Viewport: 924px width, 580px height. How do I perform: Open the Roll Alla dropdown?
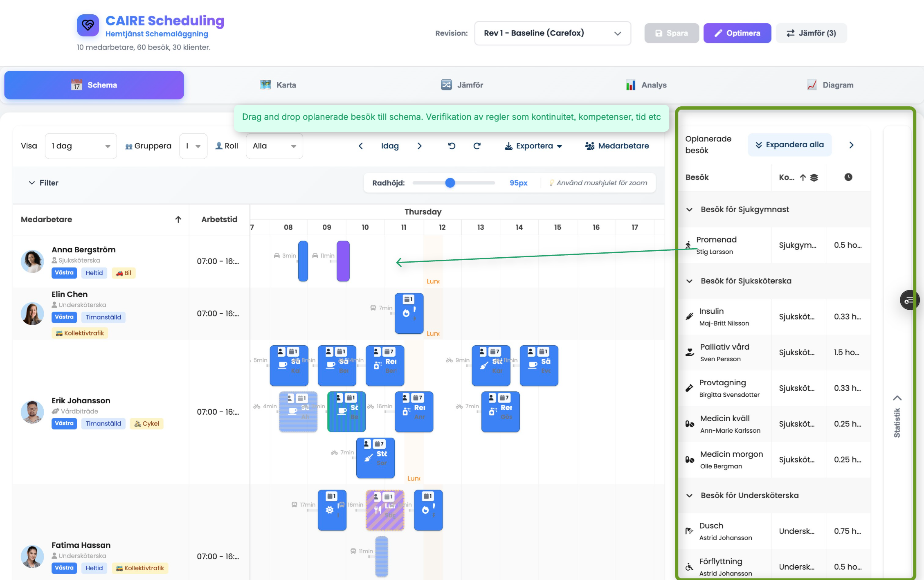pos(274,146)
